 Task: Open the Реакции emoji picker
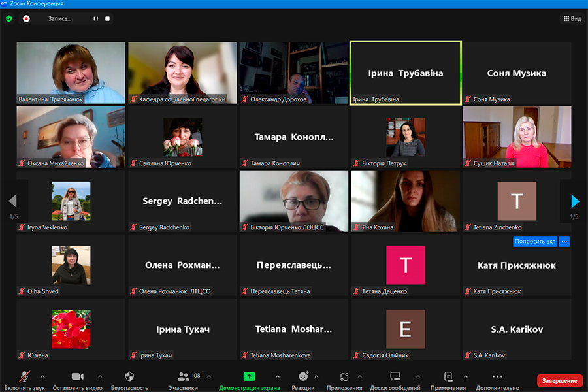303,378
